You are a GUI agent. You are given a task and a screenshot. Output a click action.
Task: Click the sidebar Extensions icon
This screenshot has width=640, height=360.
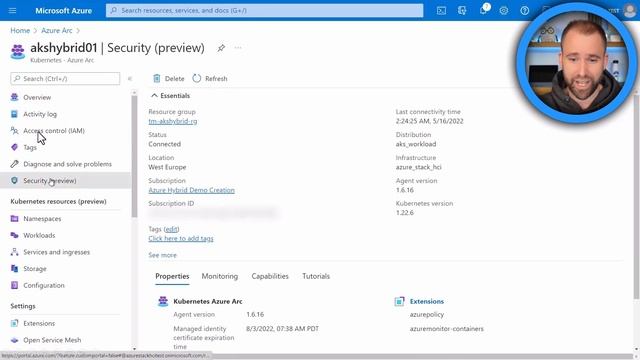click(14, 323)
